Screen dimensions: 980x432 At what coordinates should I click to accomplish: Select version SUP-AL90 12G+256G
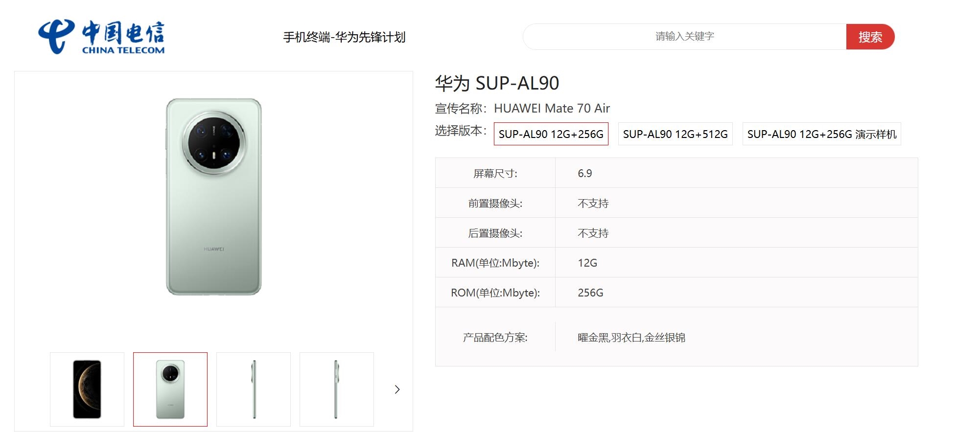click(551, 134)
